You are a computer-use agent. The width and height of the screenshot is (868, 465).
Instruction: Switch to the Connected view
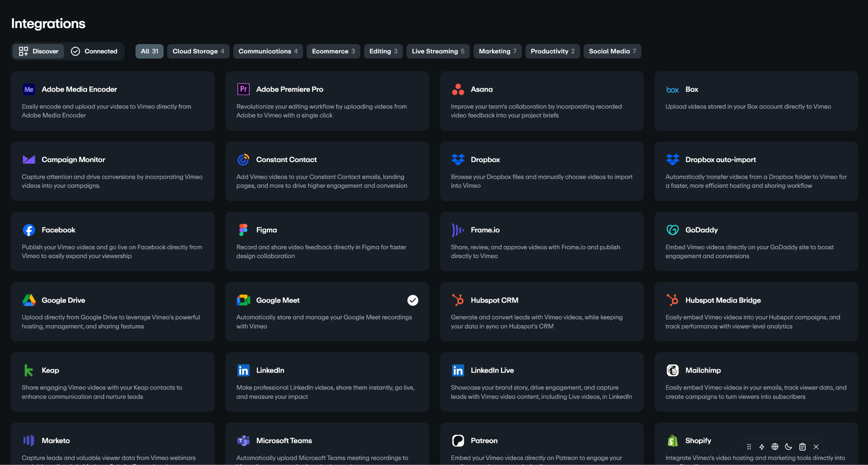[x=94, y=51]
